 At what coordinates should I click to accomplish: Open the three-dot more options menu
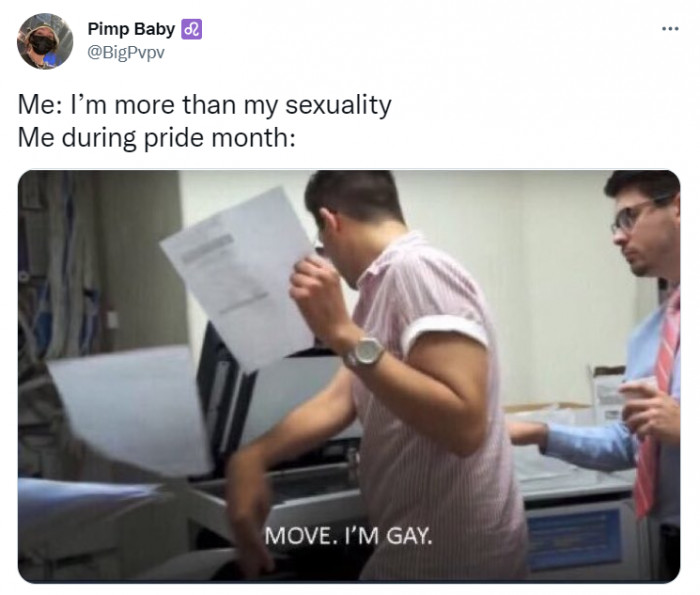point(670,29)
